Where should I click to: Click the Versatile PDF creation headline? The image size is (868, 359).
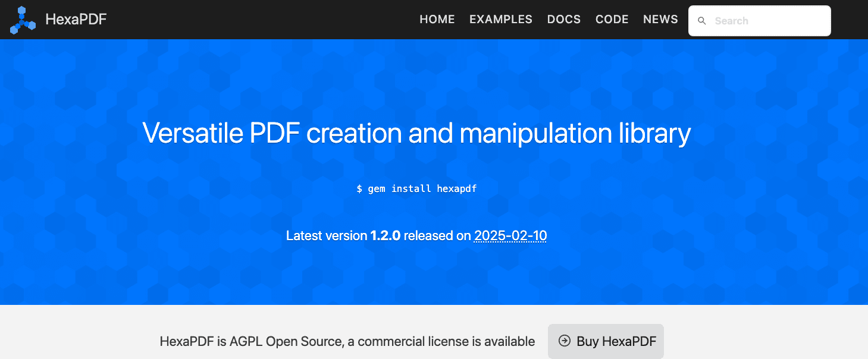(416, 133)
